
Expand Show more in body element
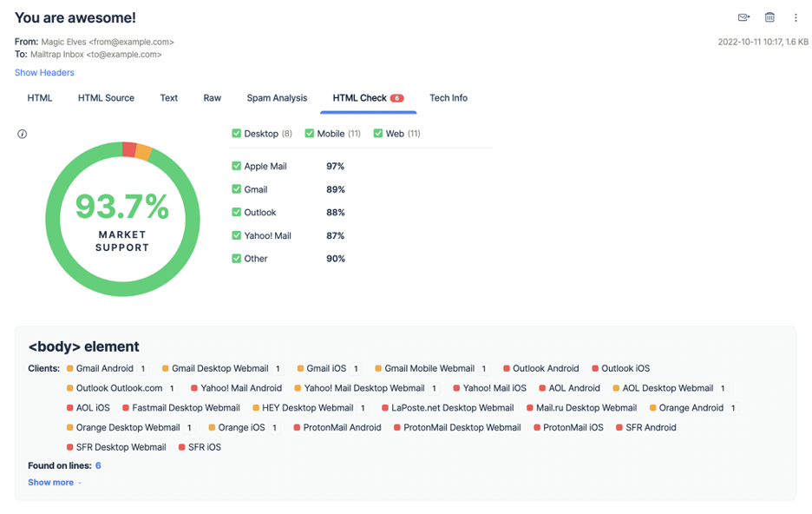point(55,483)
